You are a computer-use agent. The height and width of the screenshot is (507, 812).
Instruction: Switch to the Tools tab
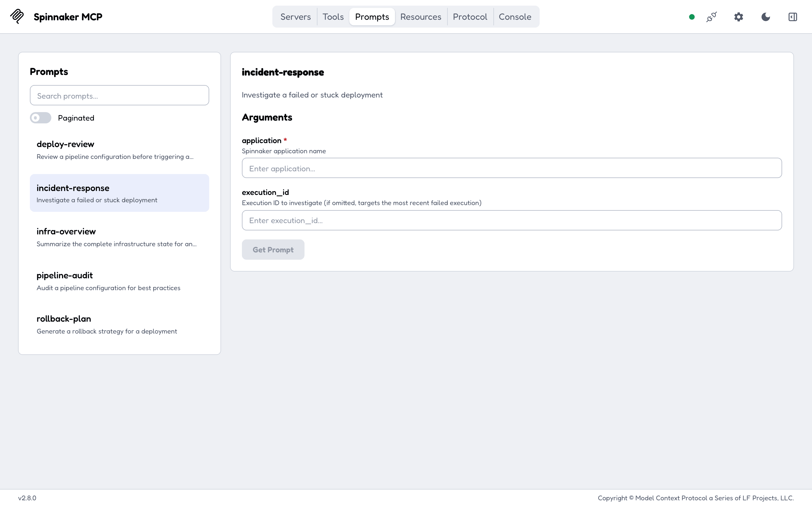[333, 17]
